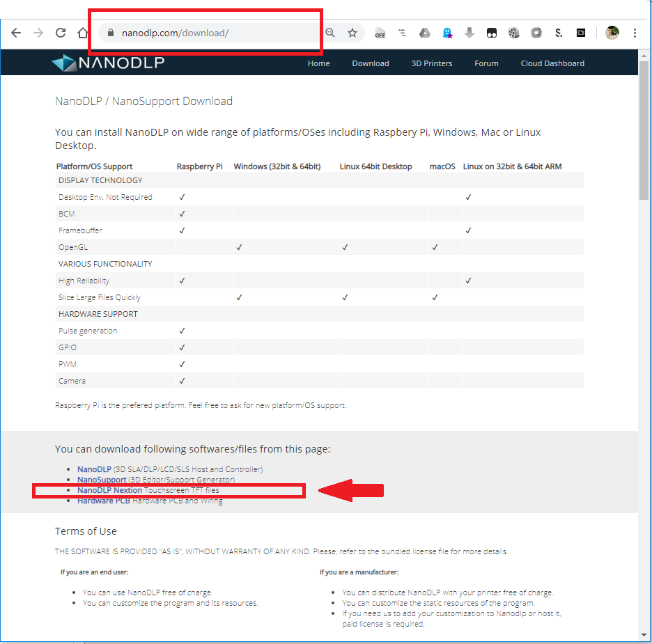The width and height of the screenshot is (652, 644).
Task: Open the Forum navigation item
Action: click(486, 63)
